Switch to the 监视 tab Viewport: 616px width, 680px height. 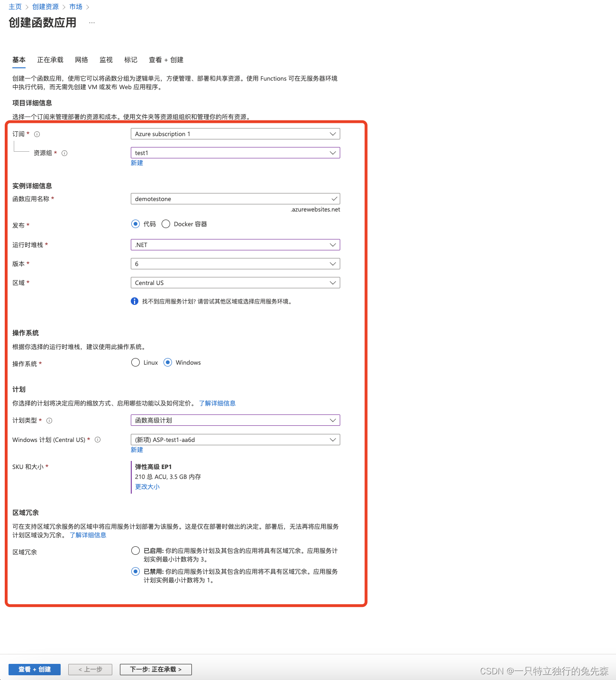point(106,60)
